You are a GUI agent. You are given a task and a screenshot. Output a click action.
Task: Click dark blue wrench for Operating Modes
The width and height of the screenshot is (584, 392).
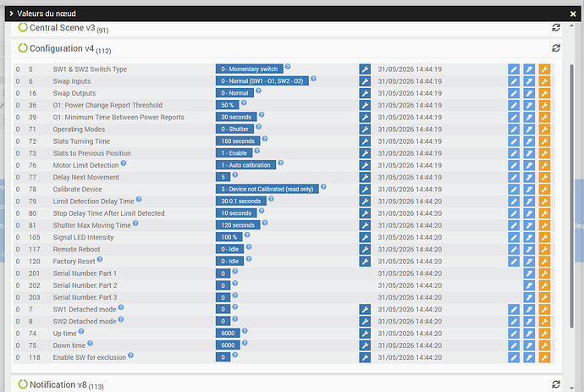(x=365, y=130)
